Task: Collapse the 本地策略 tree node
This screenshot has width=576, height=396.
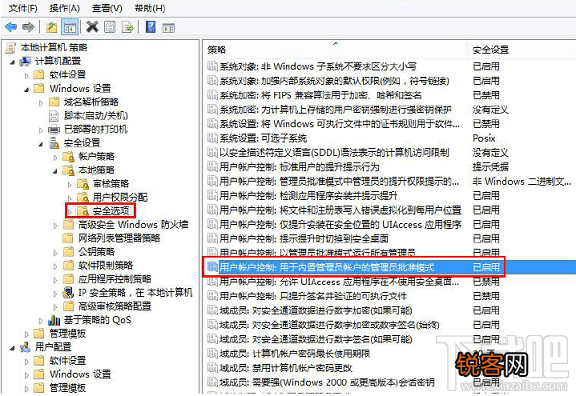Action: tap(55, 172)
